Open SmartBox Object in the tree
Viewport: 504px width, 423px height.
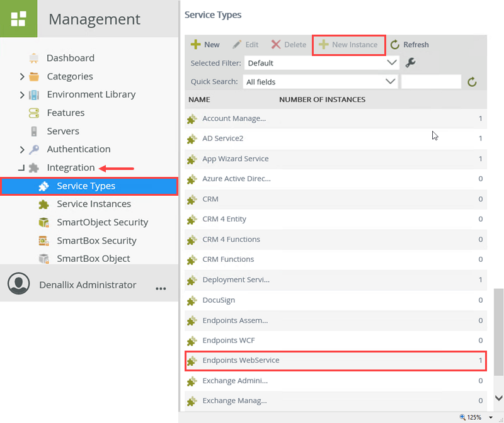coord(93,259)
